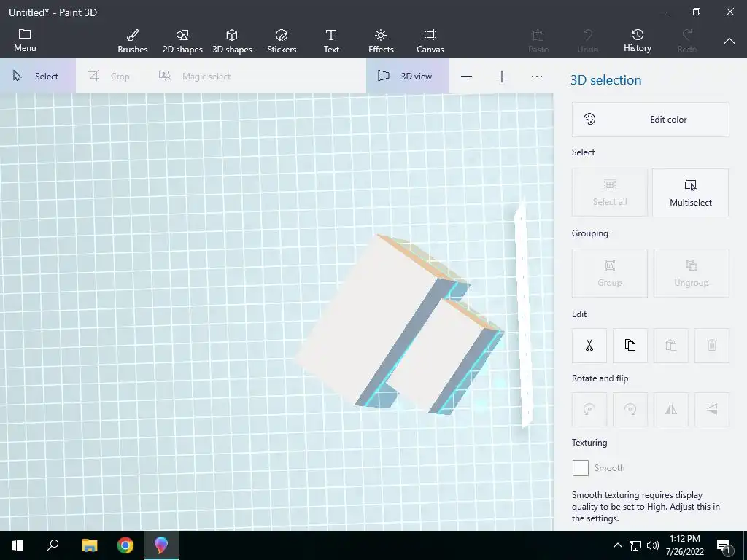This screenshot has height=560, width=747.
Task: Click the Edit panel paste icon
Action: coord(671,345)
